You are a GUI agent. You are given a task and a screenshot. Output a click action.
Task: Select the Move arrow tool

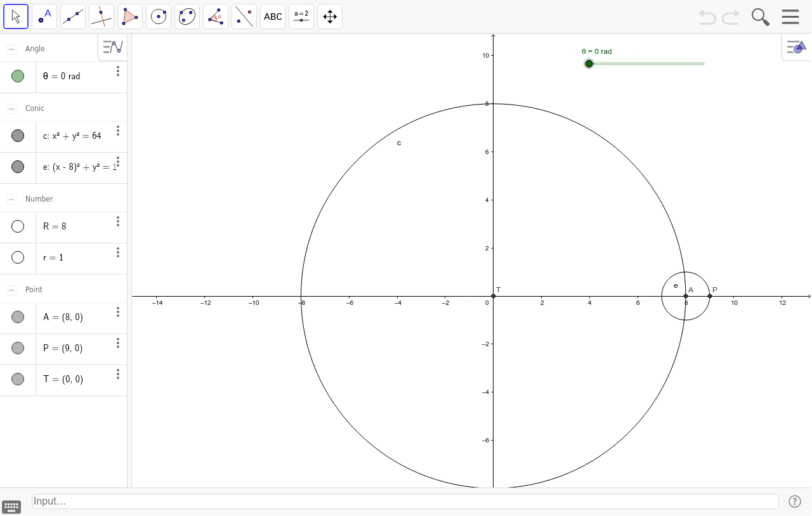[x=16, y=16]
